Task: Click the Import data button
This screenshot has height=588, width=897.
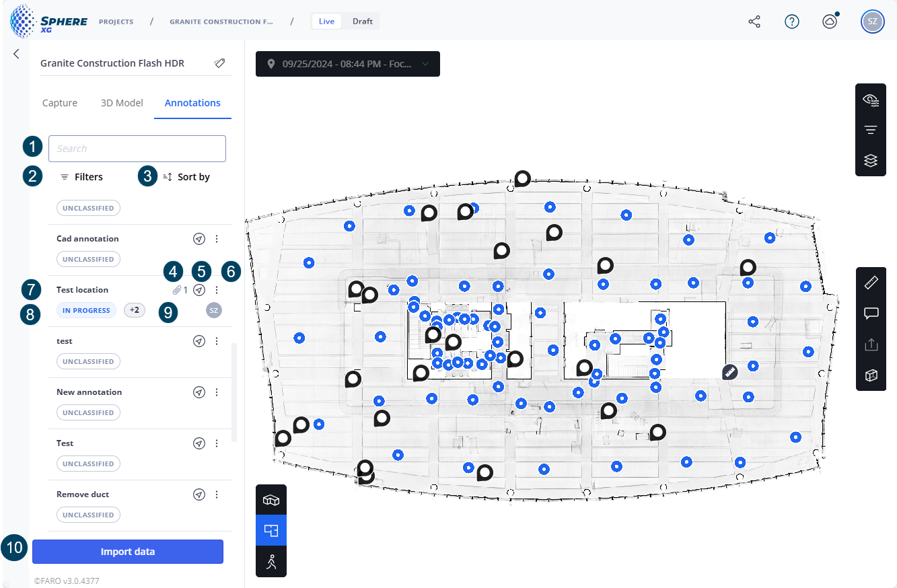Action: [x=128, y=552]
